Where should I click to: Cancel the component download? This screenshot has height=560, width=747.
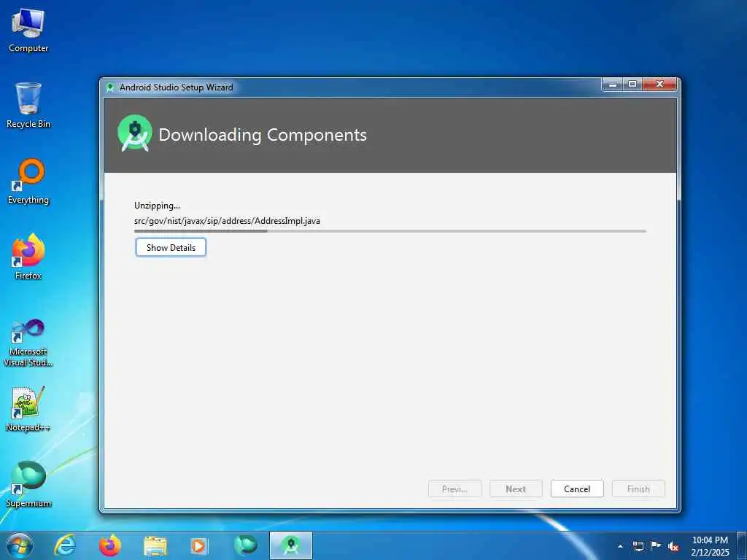tap(577, 489)
